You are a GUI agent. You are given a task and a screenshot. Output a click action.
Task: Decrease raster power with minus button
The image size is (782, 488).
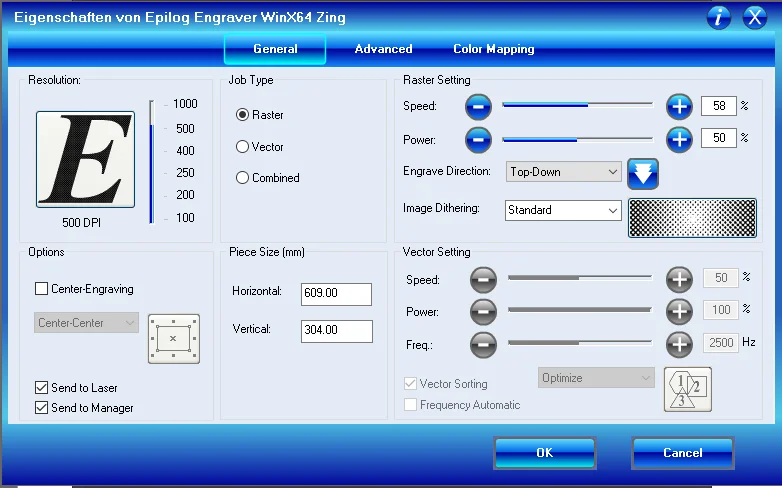(x=479, y=139)
